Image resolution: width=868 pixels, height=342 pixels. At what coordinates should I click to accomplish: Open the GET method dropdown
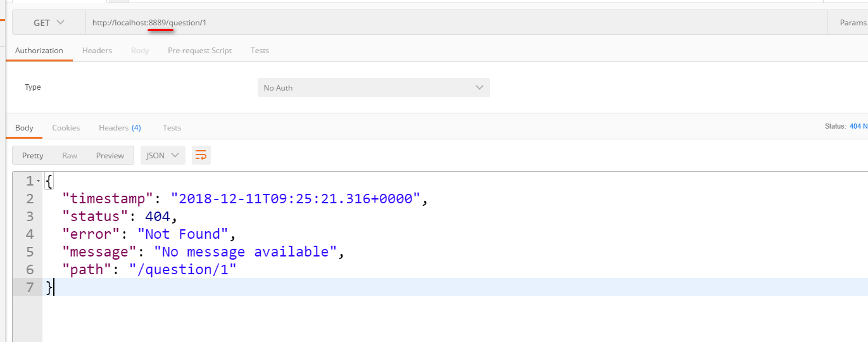coord(49,23)
